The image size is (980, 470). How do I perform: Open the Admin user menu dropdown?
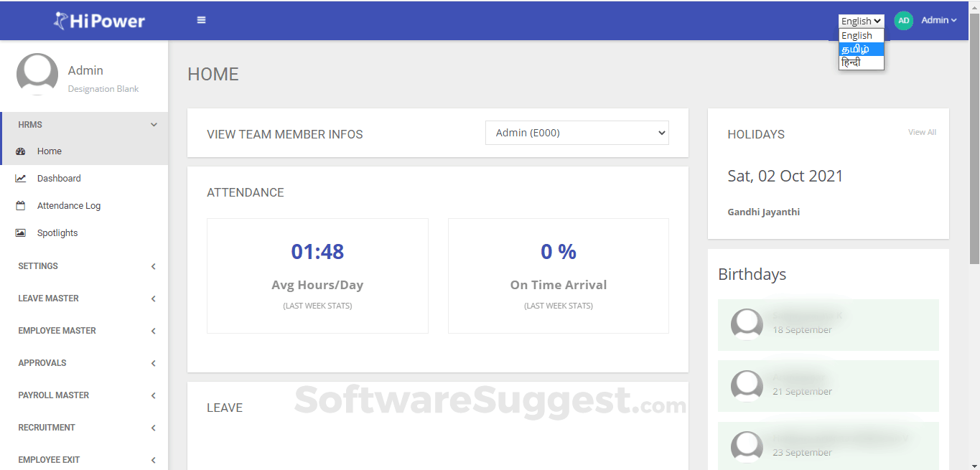(939, 21)
